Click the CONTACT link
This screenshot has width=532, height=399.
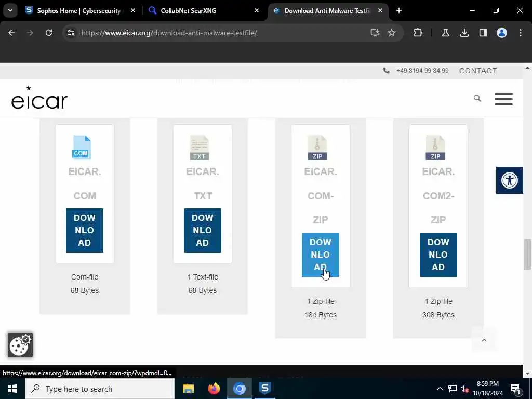tap(478, 71)
